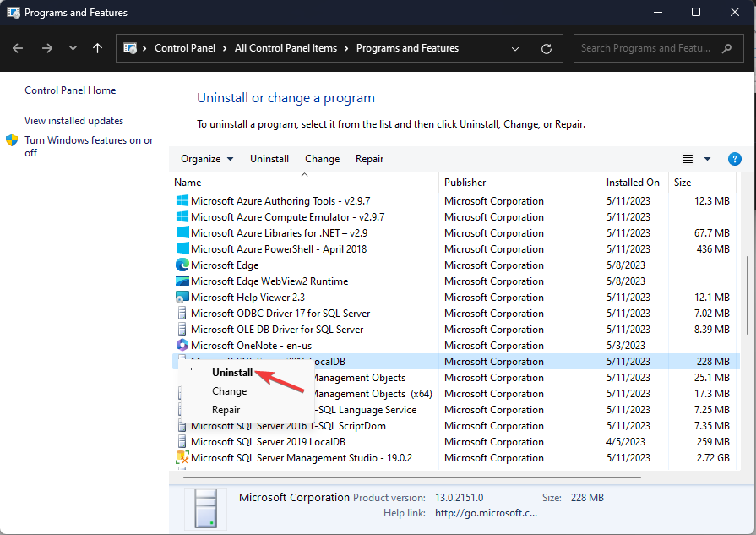Image resolution: width=756 pixels, height=535 pixels.
Task: Choose Uninstall from the context menu
Action: pyautogui.click(x=231, y=372)
